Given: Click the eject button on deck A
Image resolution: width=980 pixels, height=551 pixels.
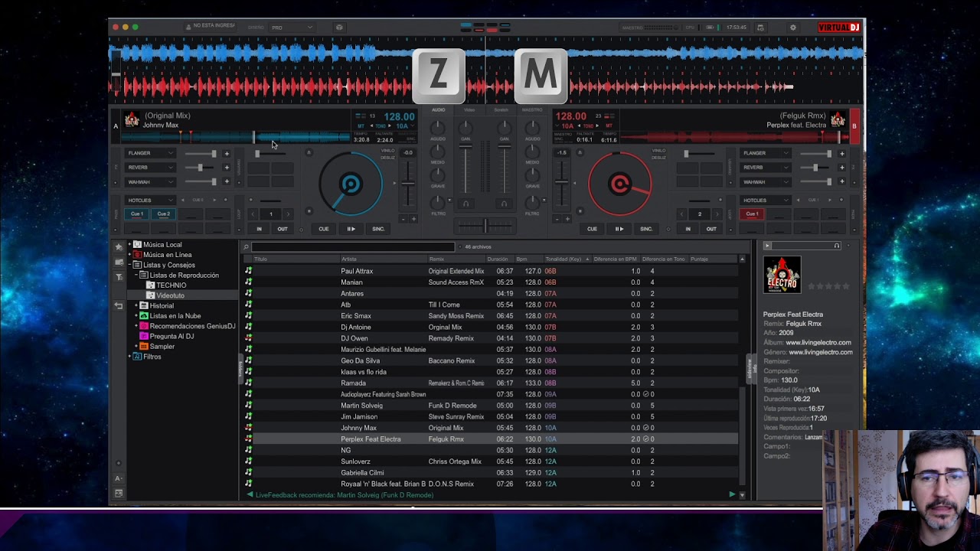Looking at the screenshot, I should (x=309, y=153).
